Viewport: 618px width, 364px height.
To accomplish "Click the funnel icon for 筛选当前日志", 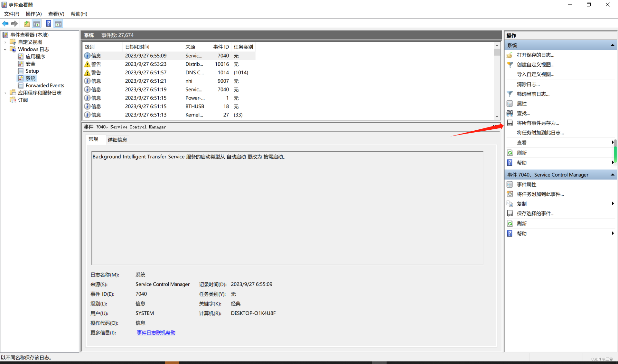I will tap(510, 94).
